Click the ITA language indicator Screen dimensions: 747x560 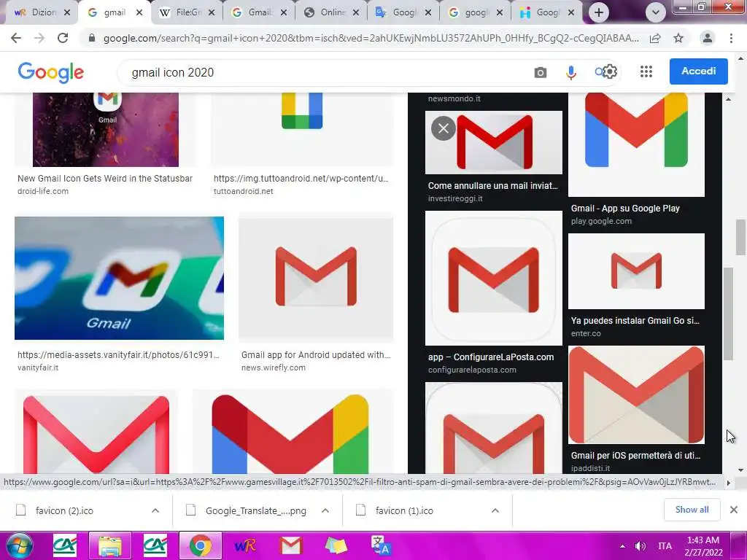click(665, 546)
